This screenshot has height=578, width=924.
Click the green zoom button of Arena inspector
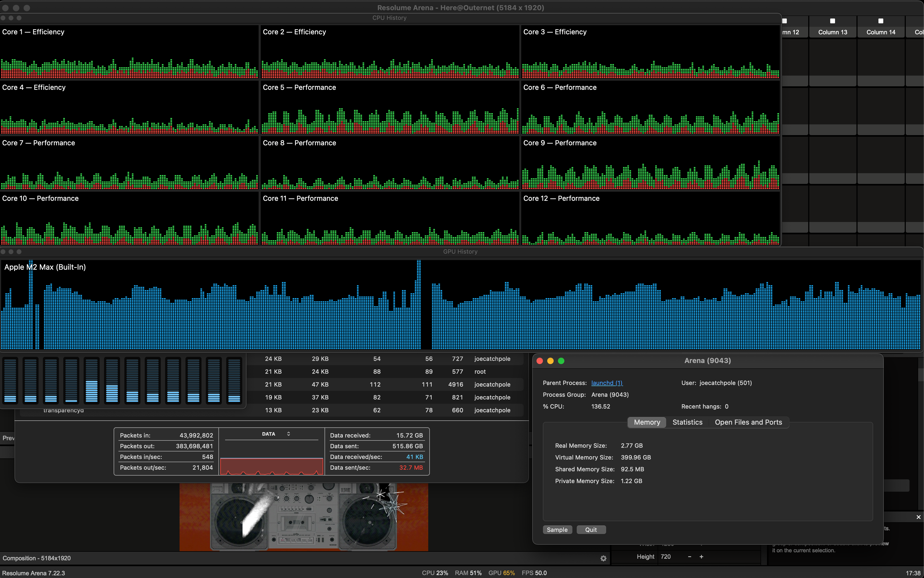pos(561,361)
